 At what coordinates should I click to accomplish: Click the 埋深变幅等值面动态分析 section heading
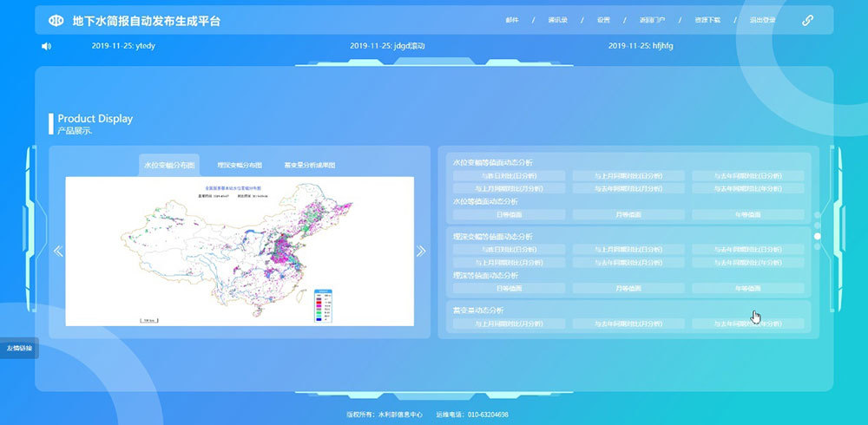493,237
